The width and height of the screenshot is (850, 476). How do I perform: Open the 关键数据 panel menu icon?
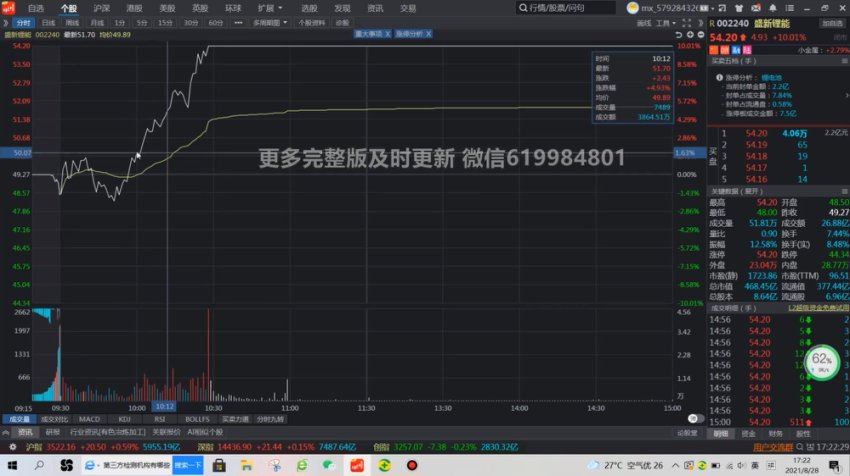(x=845, y=191)
